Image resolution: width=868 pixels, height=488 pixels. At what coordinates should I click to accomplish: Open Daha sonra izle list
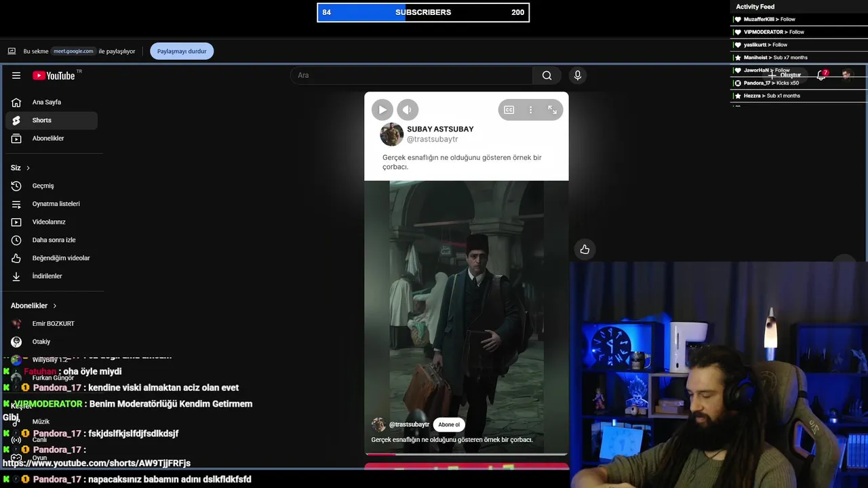[52, 240]
